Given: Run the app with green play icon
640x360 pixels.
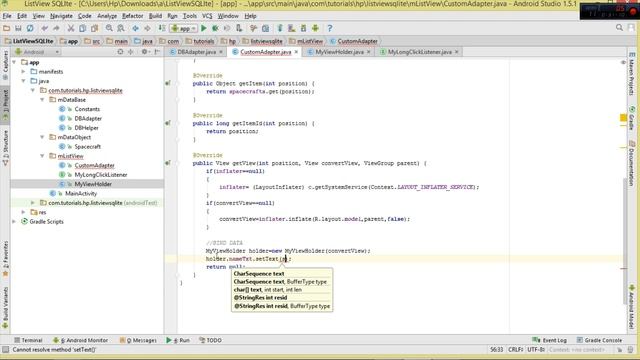Looking at the screenshot, I should pyautogui.click(x=204, y=28).
